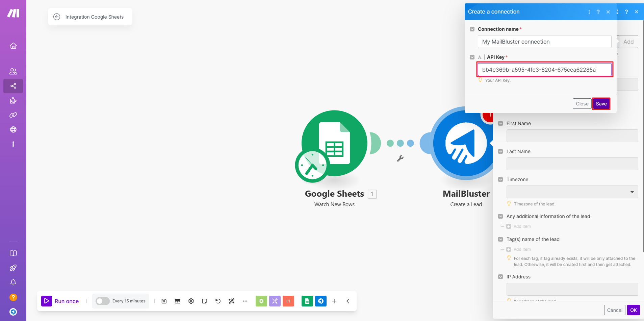Click the save scenario disk icon
Image resolution: width=644 pixels, height=321 pixels.
(164, 301)
